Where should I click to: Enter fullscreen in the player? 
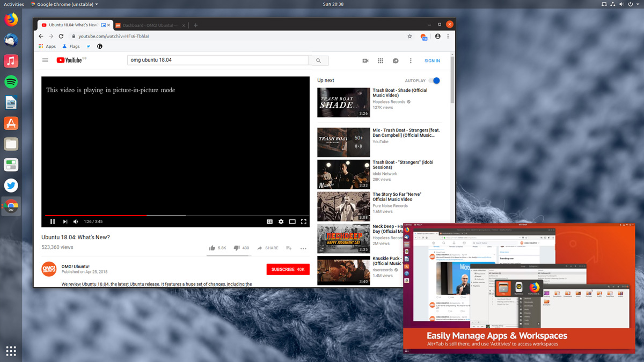click(304, 221)
